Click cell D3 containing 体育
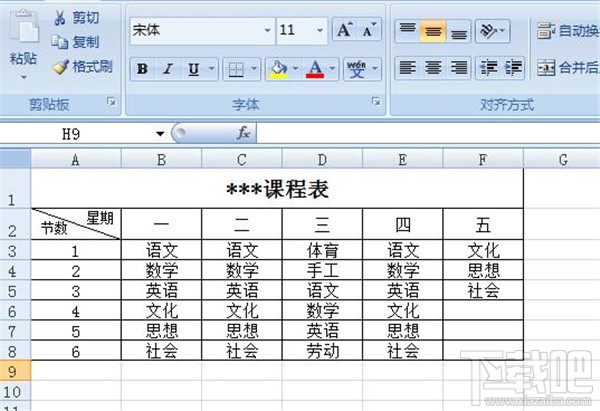The image size is (600, 411). 322,251
